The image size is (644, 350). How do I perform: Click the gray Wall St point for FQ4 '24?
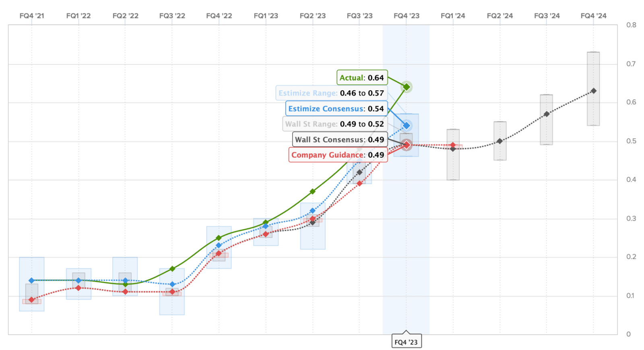[594, 91]
